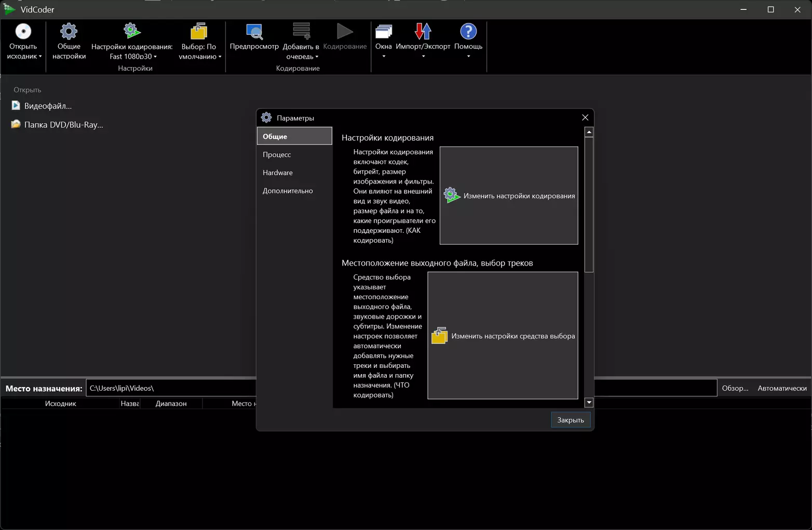Click the Picker folder icon in toolbar
The width and height of the screenshot is (812, 530).
(x=198, y=32)
